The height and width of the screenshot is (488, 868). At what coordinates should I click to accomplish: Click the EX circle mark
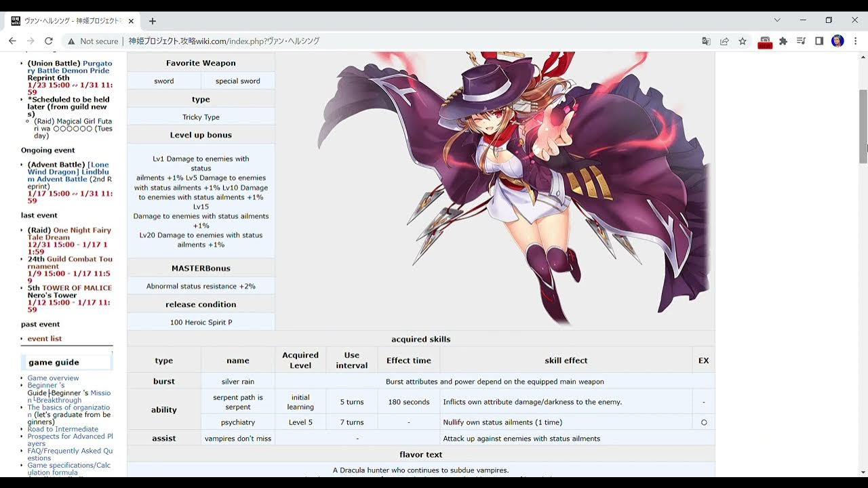click(x=704, y=422)
